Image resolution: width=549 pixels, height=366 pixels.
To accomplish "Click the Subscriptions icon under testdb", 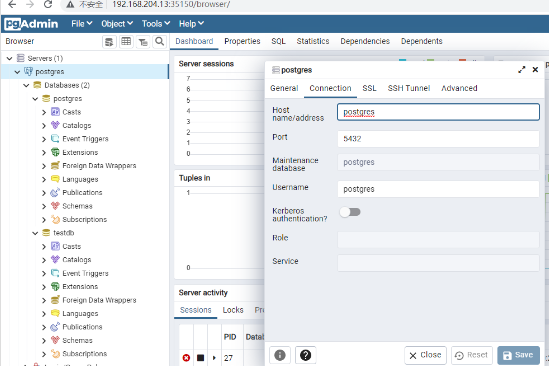I will point(55,354).
